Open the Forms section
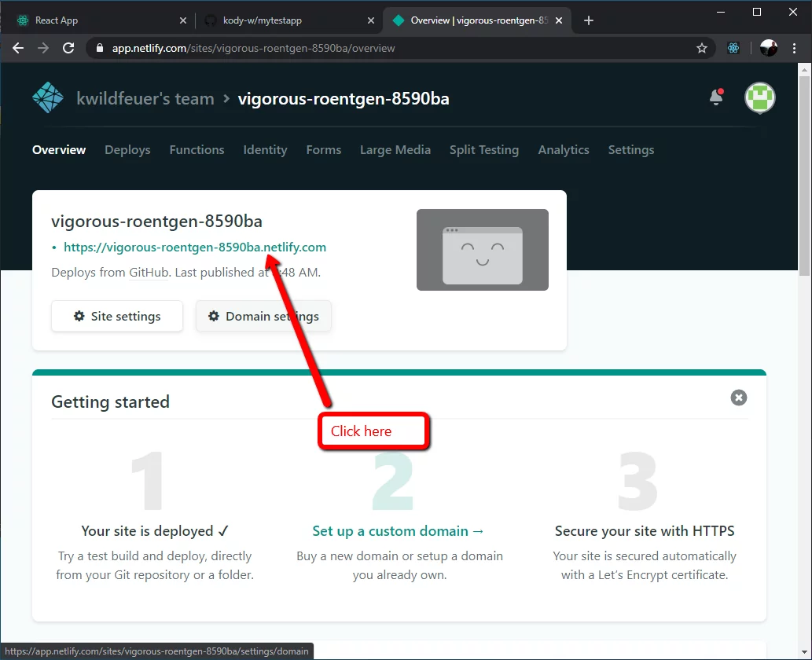812x660 pixels. pyautogui.click(x=324, y=149)
